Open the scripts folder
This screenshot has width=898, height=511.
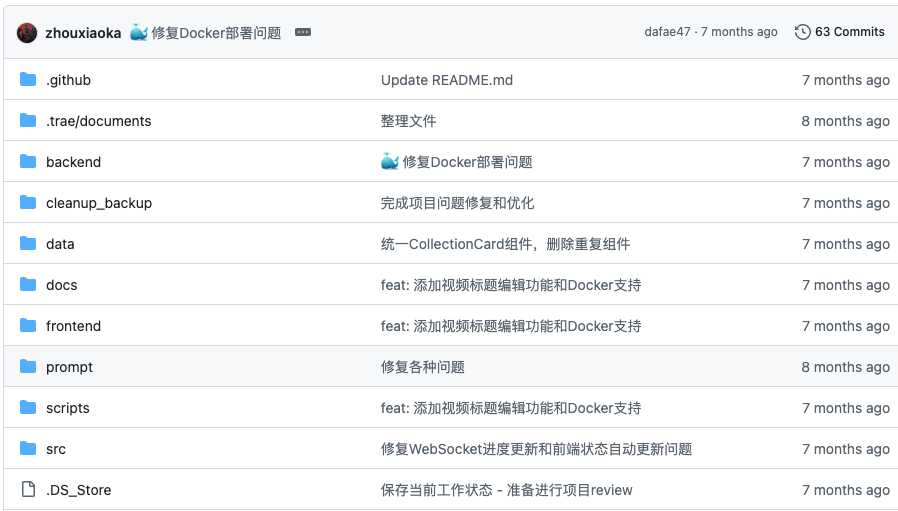coord(68,408)
